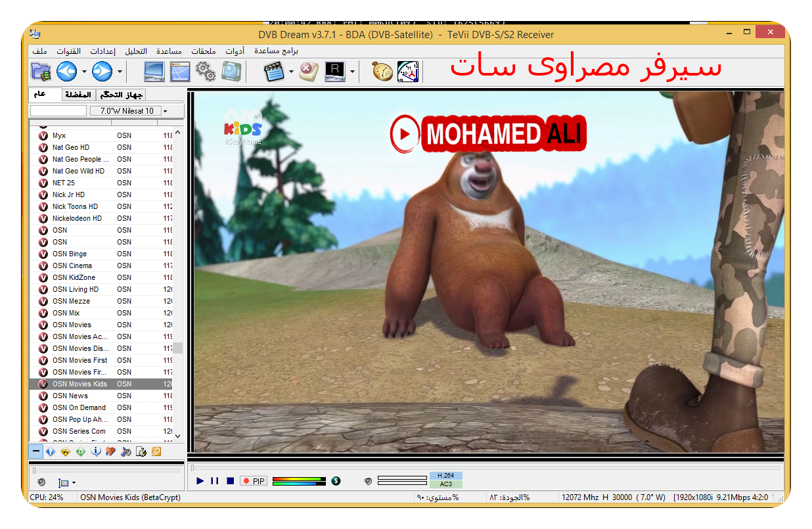The width and height of the screenshot is (812, 529).
Task: Expand the list layout dropdown arrow
Action: click(x=74, y=483)
